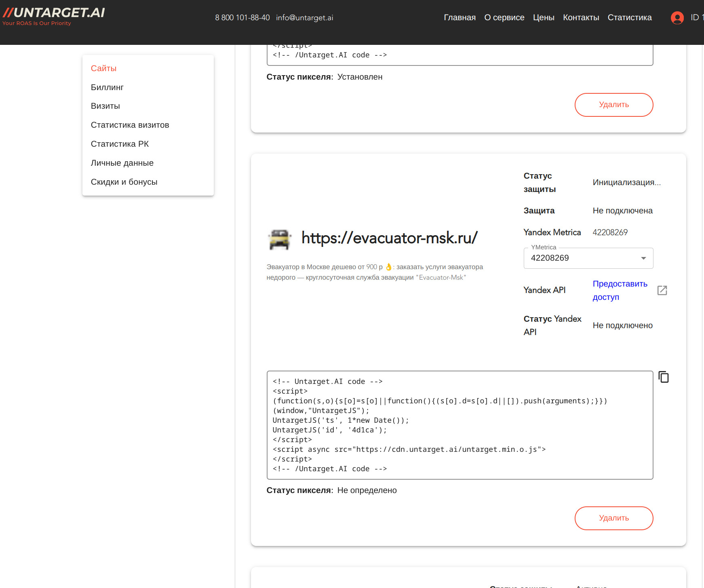The image size is (704, 588).
Task: Click the Evacuator-Msk quoted link
Action: 440,277
